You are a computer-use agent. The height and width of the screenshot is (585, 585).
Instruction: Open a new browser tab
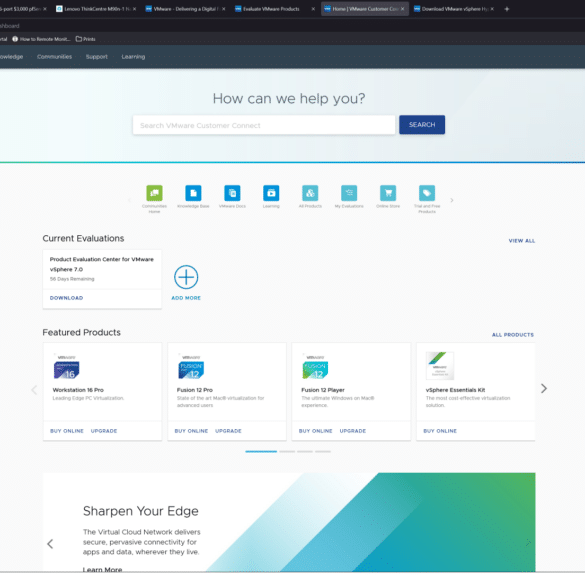507,9
